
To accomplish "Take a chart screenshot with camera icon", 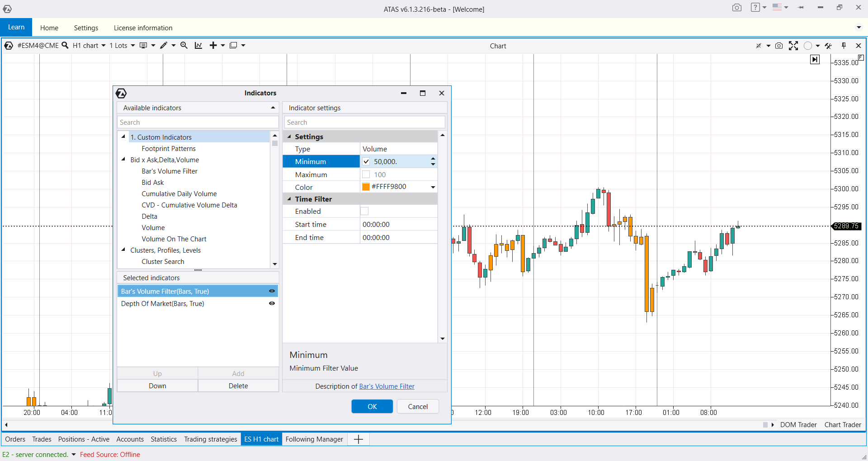I will point(779,46).
